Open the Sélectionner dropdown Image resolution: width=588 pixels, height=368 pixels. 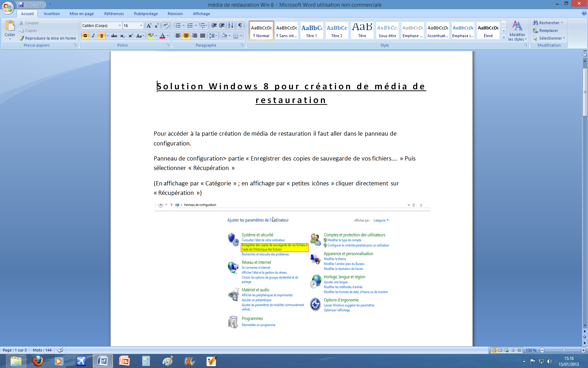pyautogui.click(x=549, y=38)
